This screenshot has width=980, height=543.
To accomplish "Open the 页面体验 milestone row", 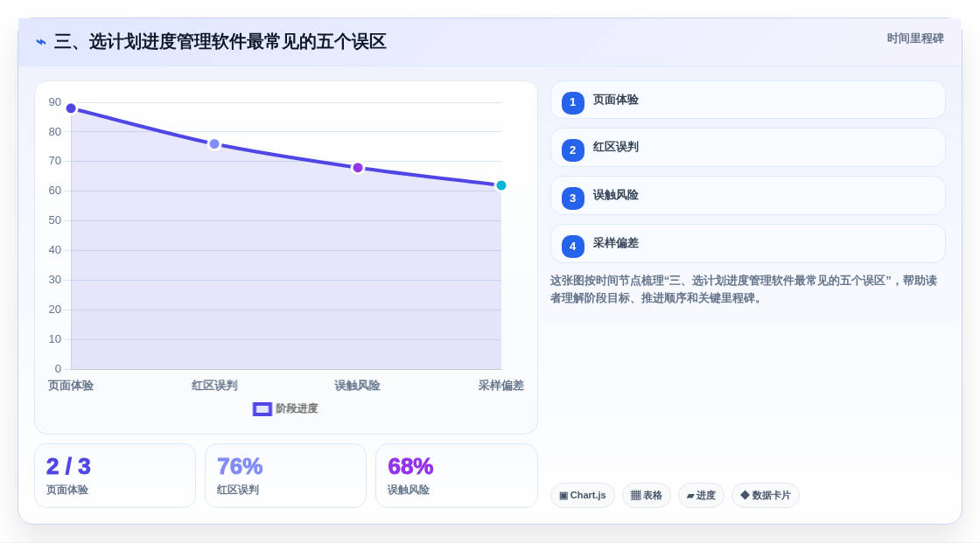I will tap(747, 100).
